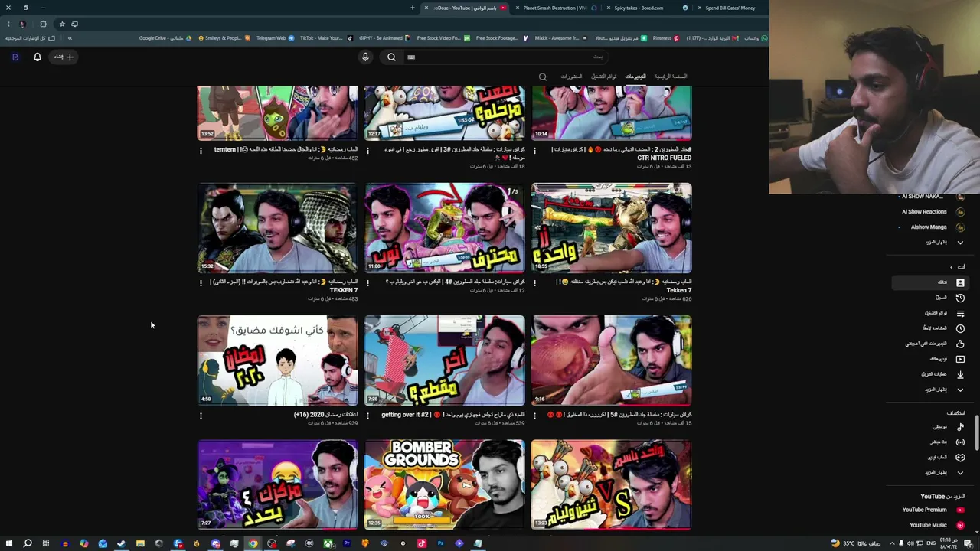Image resolution: width=980 pixels, height=551 pixels.
Task: Open الفيديوهات التي أعجبتني (Liked videos)
Action: (936, 344)
